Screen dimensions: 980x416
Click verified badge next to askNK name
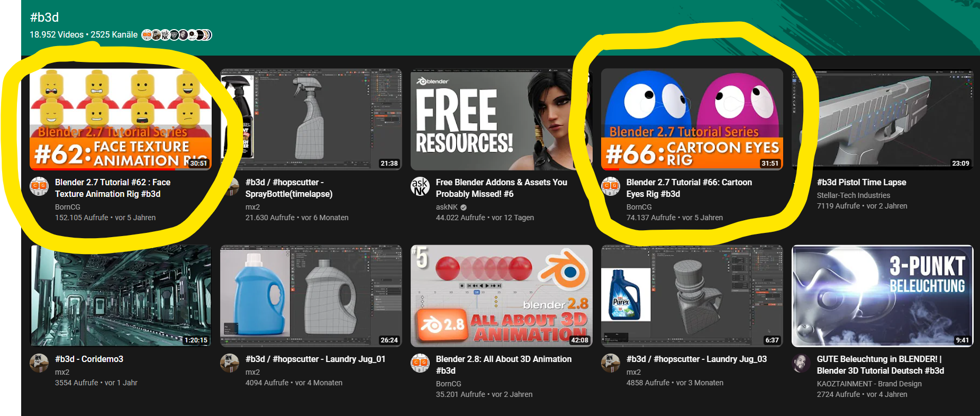tap(464, 207)
